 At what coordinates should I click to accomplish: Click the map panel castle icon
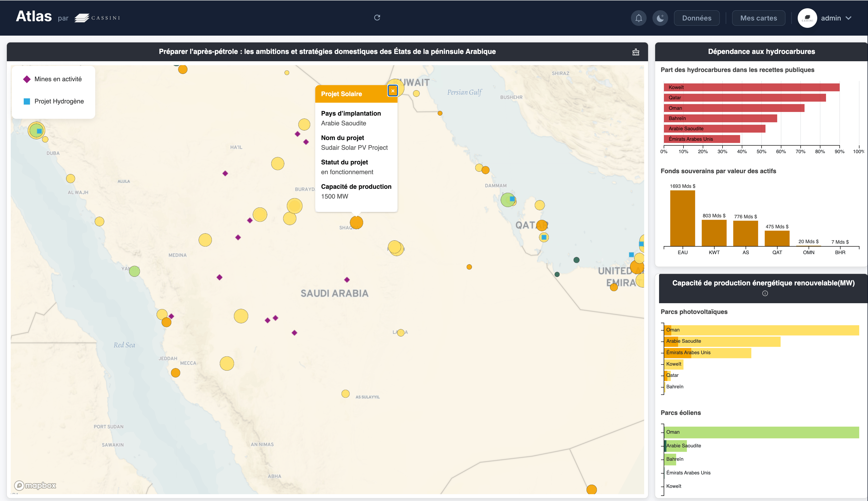pos(636,52)
